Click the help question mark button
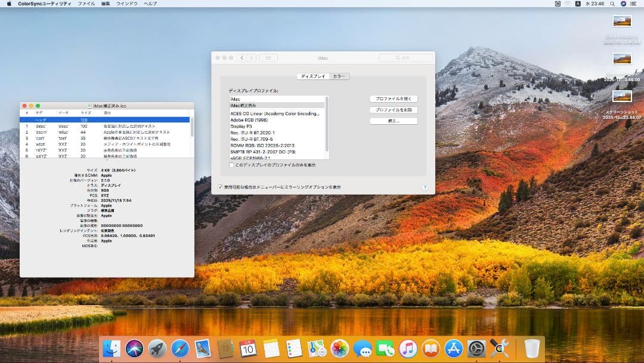Viewport: 644px width, 363px height. pyautogui.click(x=425, y=187)
